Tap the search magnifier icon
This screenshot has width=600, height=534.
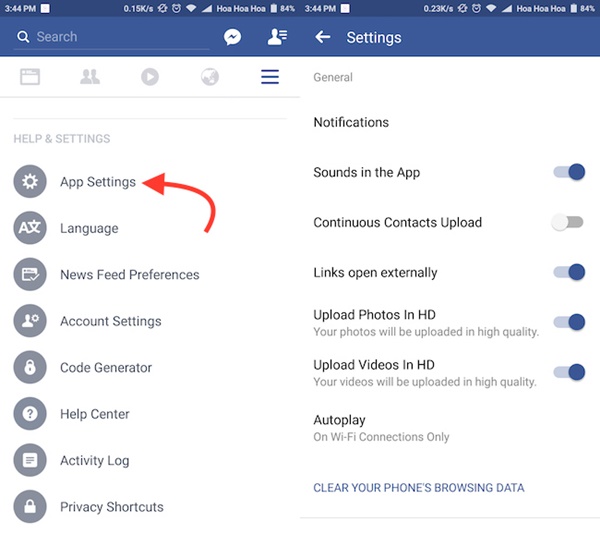23,37
